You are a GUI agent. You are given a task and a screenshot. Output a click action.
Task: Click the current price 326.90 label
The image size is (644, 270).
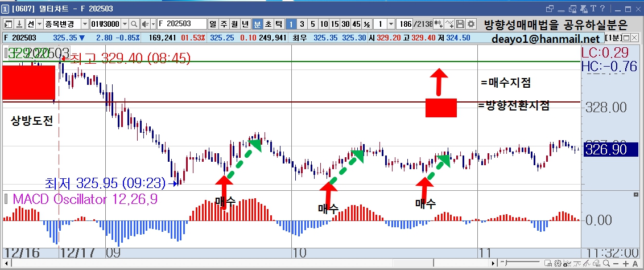[x=611, y=149]
